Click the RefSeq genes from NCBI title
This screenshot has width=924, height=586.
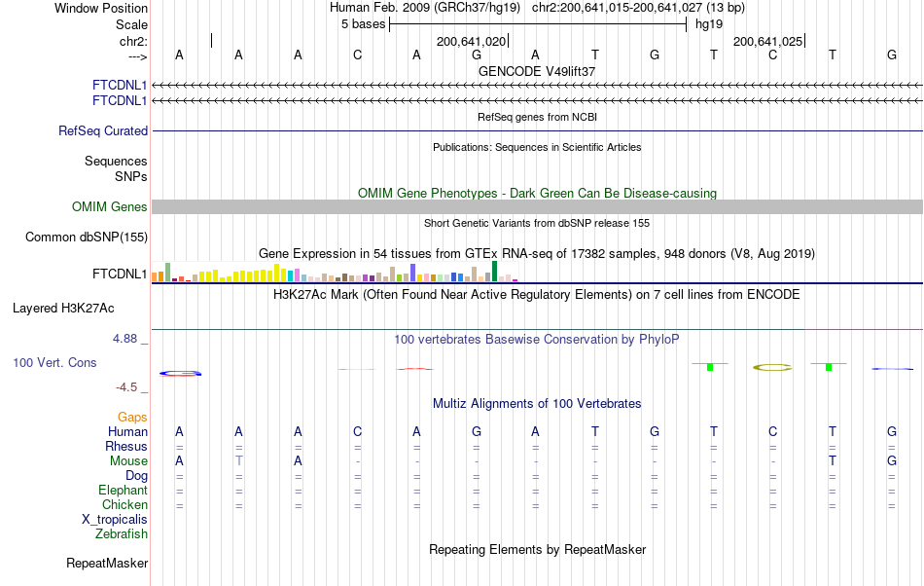[537, 117]
